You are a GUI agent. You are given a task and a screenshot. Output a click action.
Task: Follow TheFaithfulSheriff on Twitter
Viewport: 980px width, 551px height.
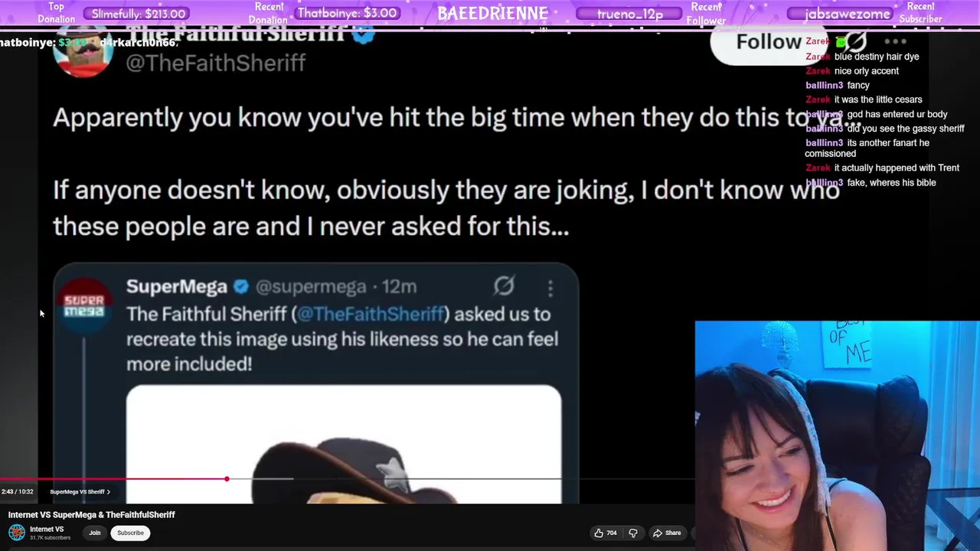pos(768,43)
